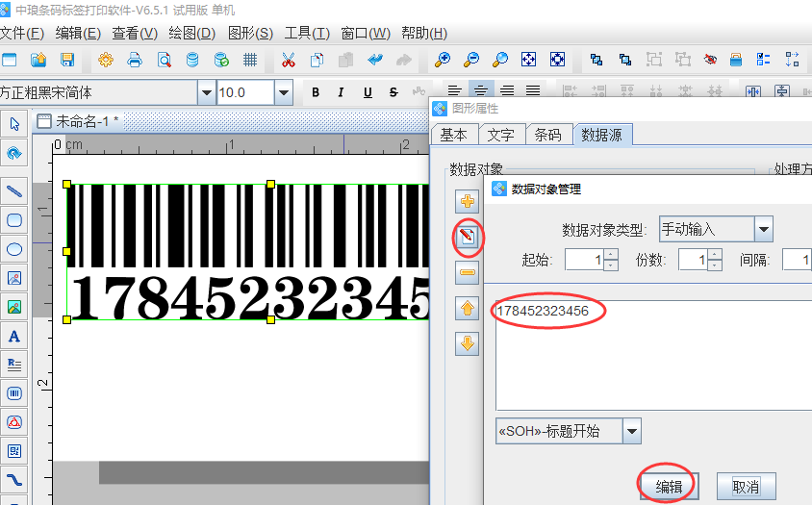The image size is (812, 505).
Task: Align text center
Action: pyautogui.click(x=481, y=91)
